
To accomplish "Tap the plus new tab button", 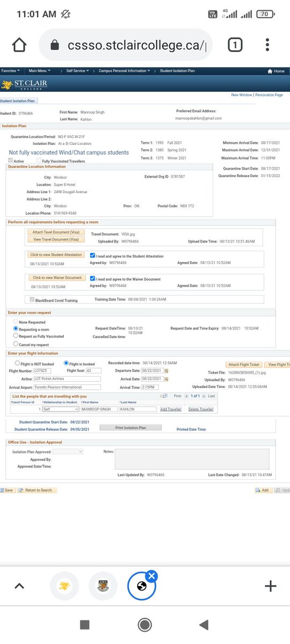I will 271,586.
